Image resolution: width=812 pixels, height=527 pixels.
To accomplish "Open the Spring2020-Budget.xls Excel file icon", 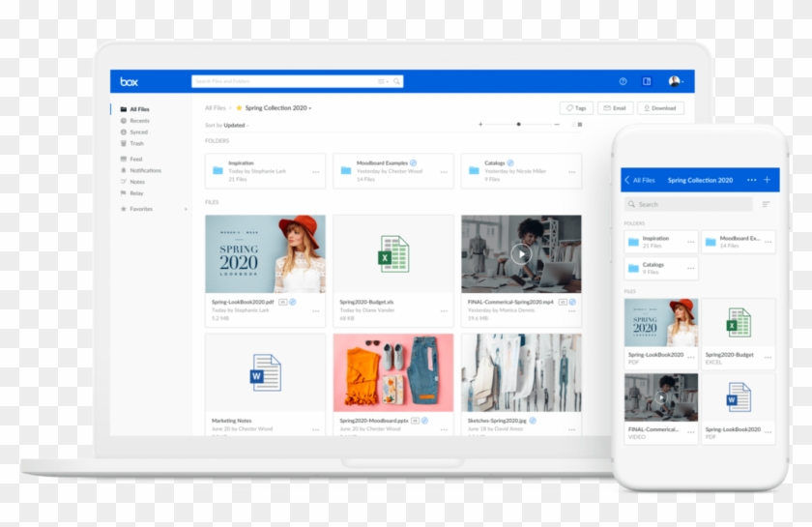I will point(393,254).
